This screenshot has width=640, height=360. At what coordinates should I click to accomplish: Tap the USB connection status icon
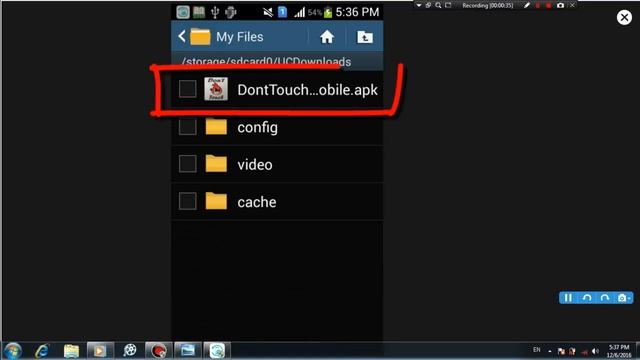[215, 12]
